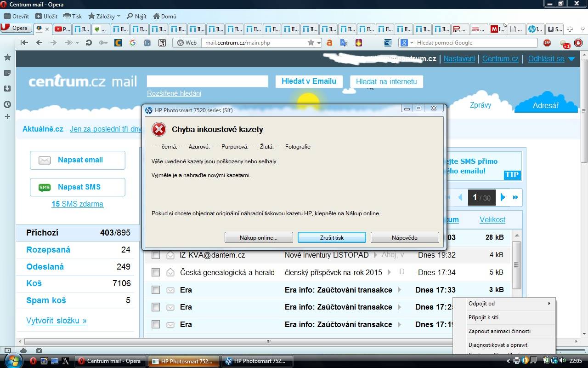Check the box for Česká genealogická email
The width and height of the screenshot is (588, 368).
pyautogui.click(x=156, y=273)
